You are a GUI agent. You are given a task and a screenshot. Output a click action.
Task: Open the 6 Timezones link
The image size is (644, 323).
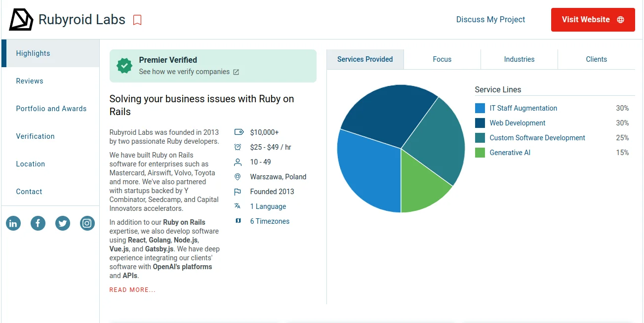point(270,221)
